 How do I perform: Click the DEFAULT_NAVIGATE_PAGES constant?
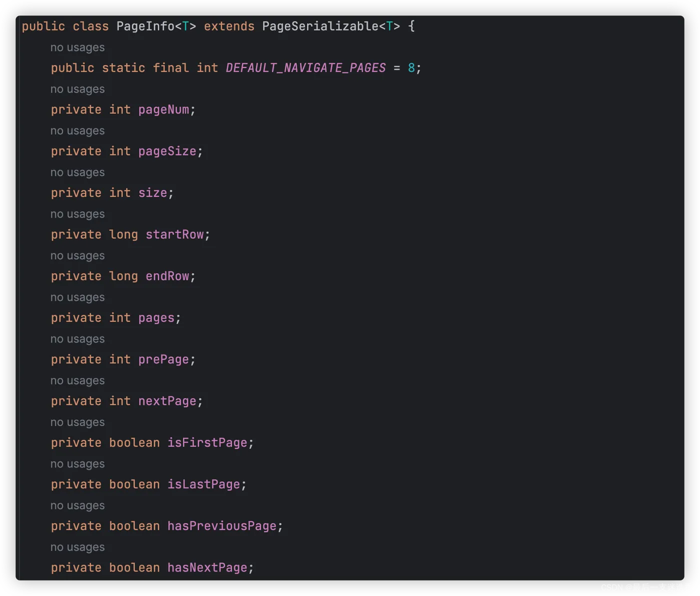pos(305,68)
